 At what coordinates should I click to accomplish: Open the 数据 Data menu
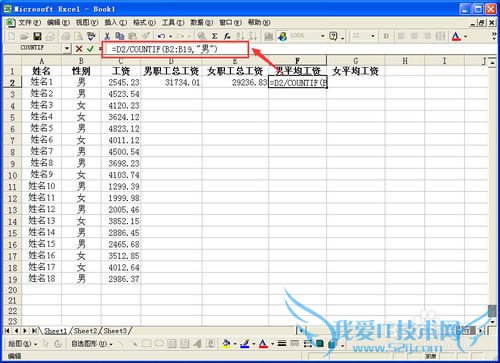202,22
